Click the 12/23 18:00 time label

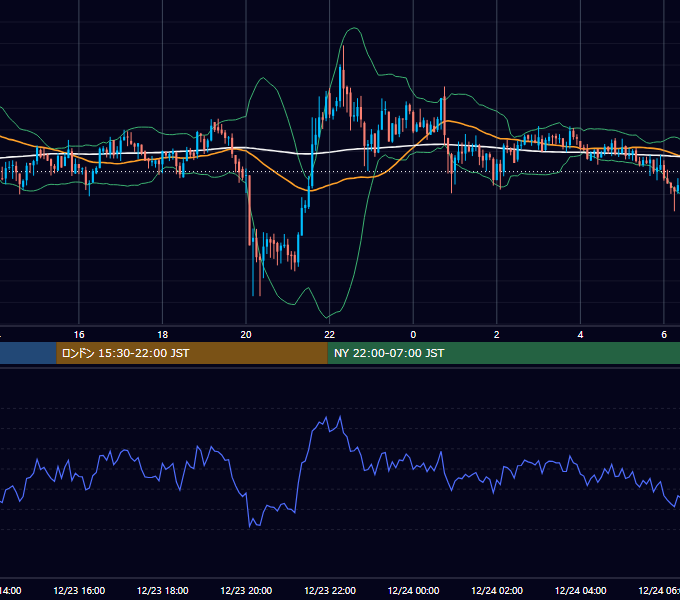tap(163, 590)
